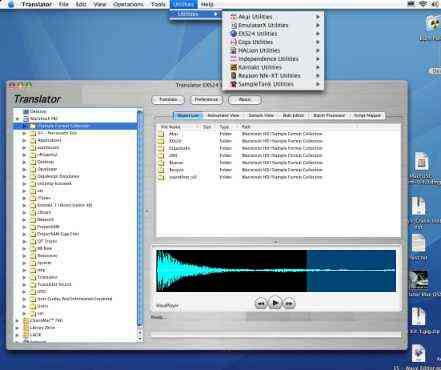Click the Rewind button
441x370 pixels.
click(x=261, y=304)
